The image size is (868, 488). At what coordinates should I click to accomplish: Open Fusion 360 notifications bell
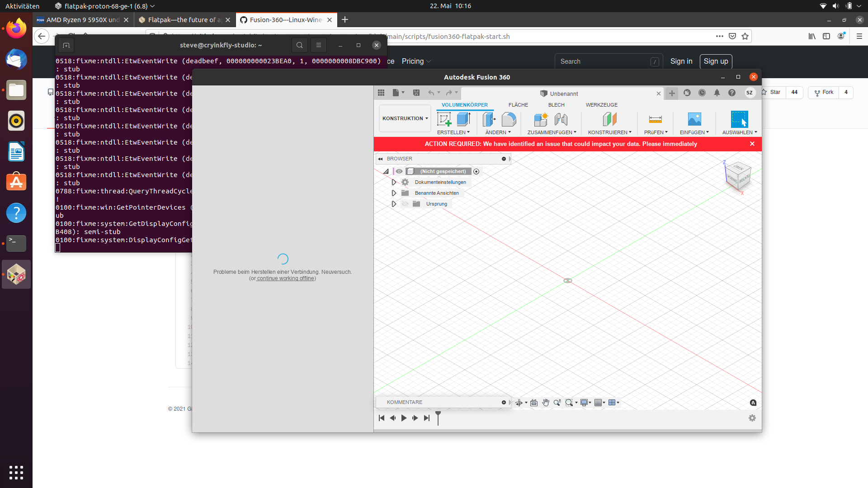pyautogui.click(x=717, y=93)
